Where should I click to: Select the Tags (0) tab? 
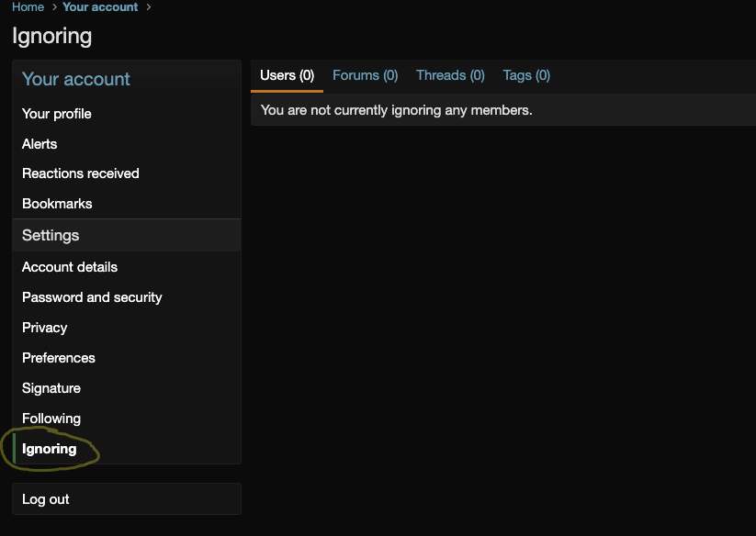coord(526,75)
